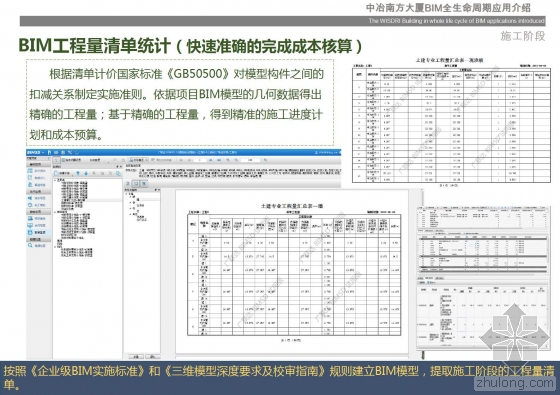Collapse root node of the narrow filter tree

click(126, 194)
